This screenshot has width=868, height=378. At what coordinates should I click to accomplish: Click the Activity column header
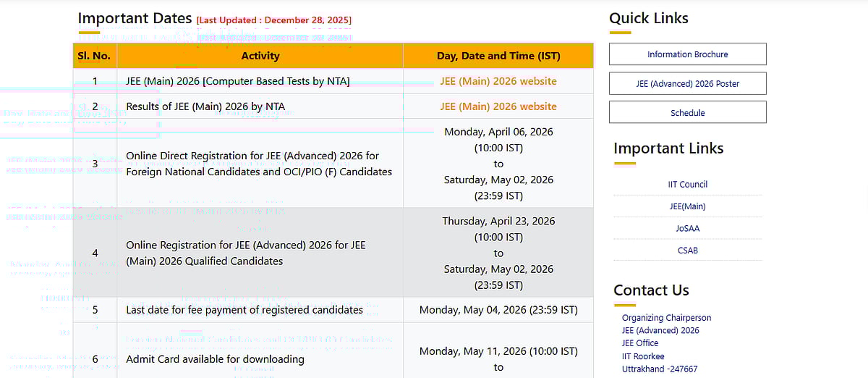coord(260,56)
